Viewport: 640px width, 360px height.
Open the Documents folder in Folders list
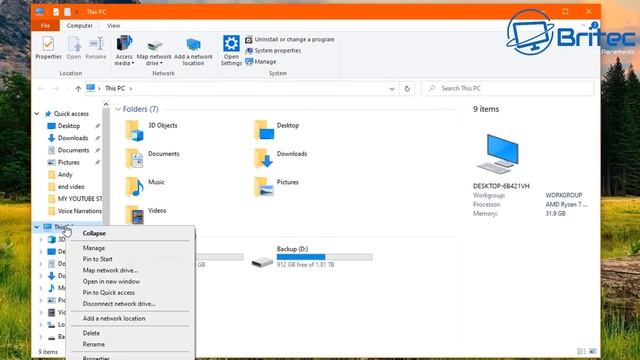tap(152, 158)
